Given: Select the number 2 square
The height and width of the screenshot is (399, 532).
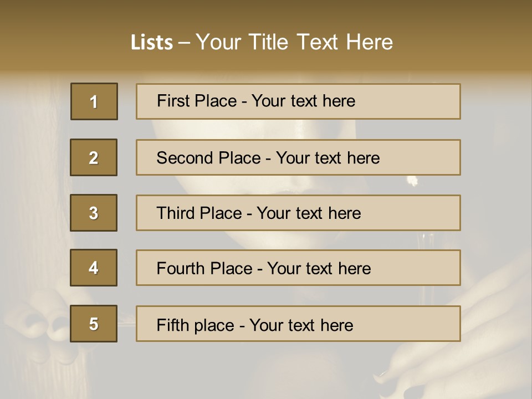Looking at the screenshot, I should pyautogui.click(x=94, y=157).
